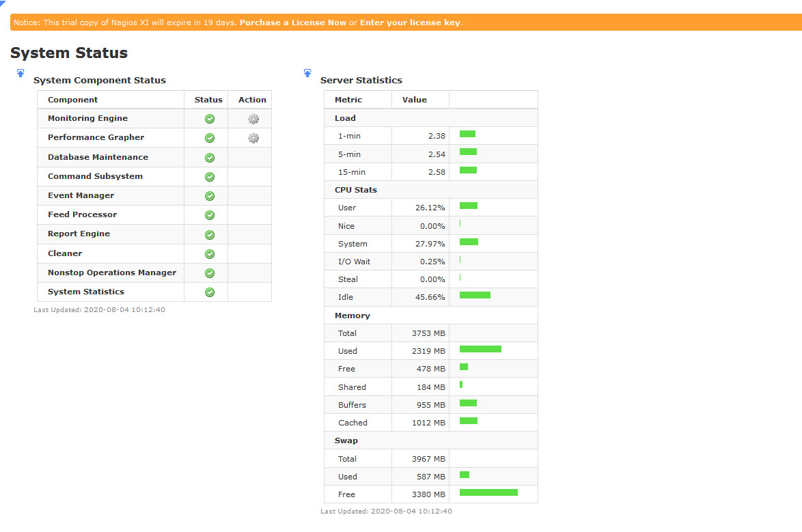The height and width of the screenshot is (532, 802).
Task: Click the CPU Idle percentage bar
Action: pos(475,295)
